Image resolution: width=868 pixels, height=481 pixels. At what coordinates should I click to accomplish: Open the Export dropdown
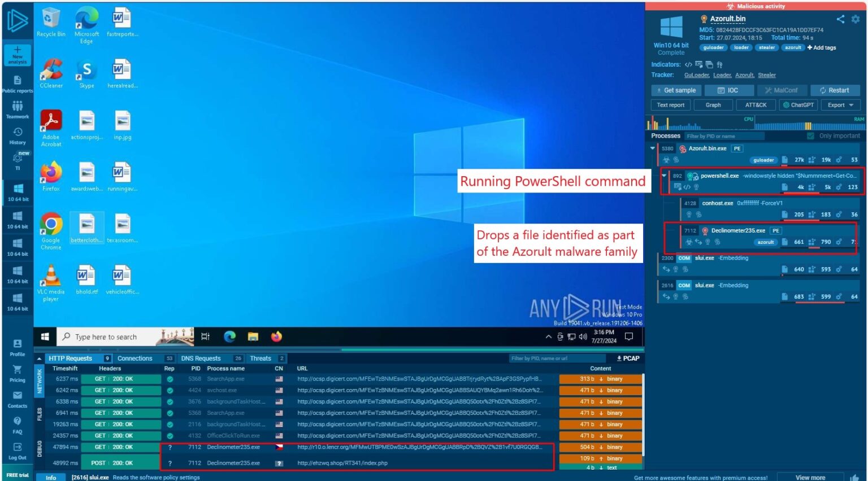pyautogui.click(x=840, y=105)
